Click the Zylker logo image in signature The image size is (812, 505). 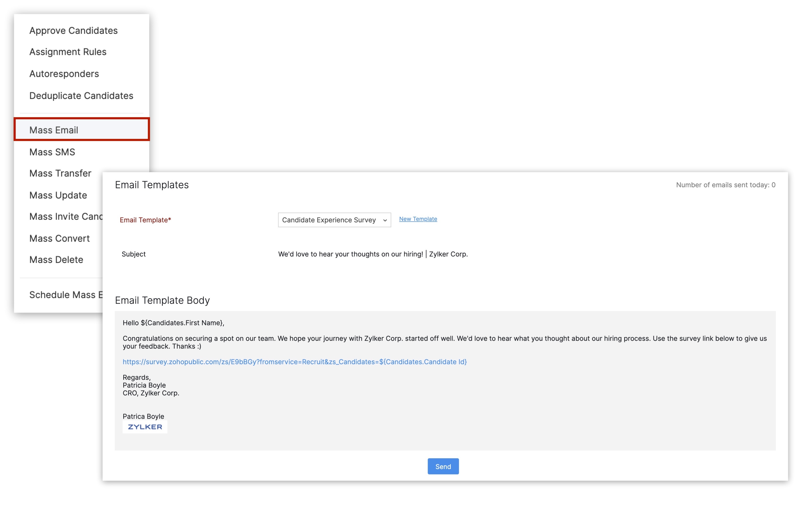(145, 427)
